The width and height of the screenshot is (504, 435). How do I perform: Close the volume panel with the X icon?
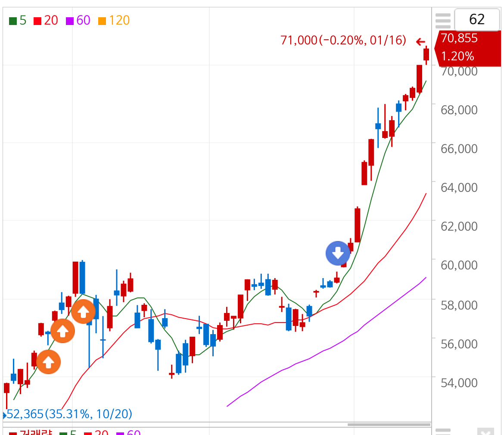click(x=485, y=432)
